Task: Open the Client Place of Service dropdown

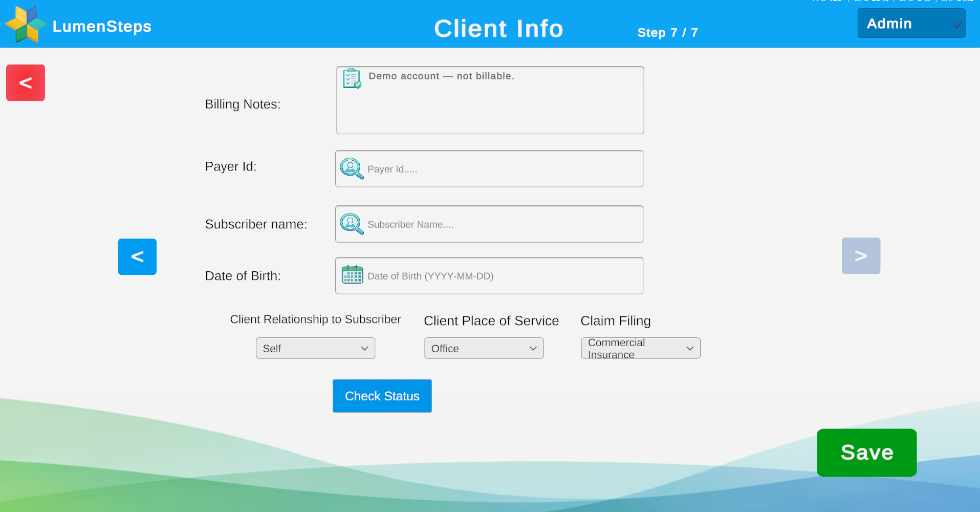Action: pos(484,348)
